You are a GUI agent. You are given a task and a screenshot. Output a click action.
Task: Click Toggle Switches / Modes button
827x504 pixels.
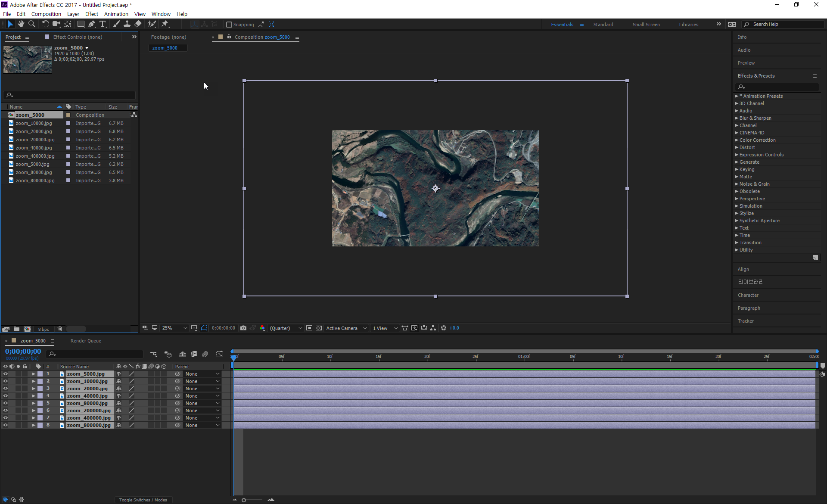tap(143, 500)
